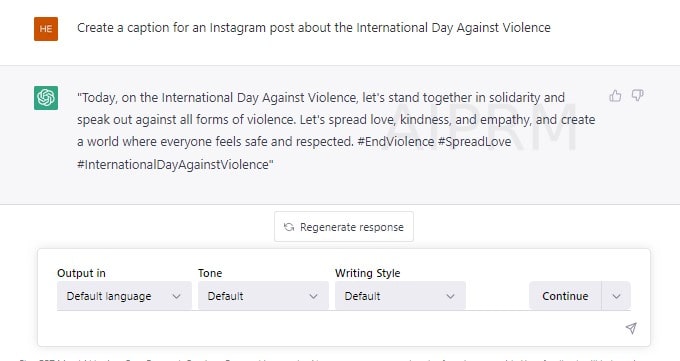Screen dimensions: 680x361
Task: Open the Tone dropdown
Action: 263,296
